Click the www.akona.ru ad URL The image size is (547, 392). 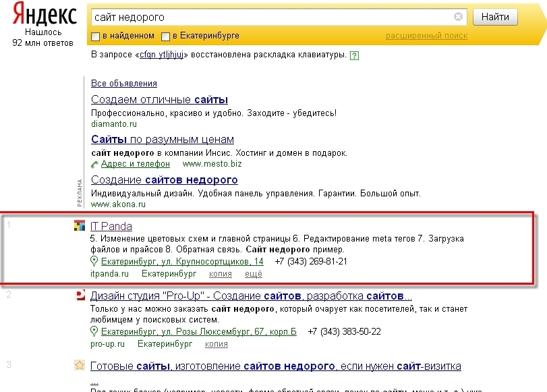[118, 204]
